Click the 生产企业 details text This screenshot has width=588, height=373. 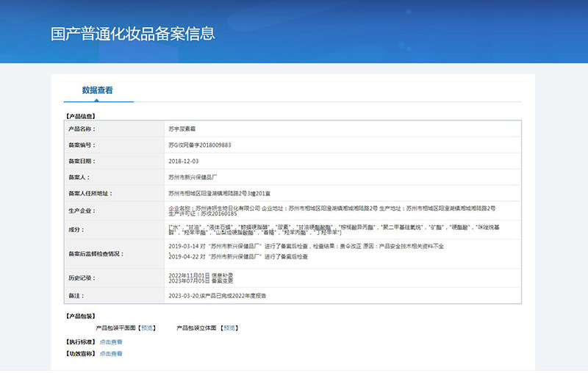pos(332,211)
